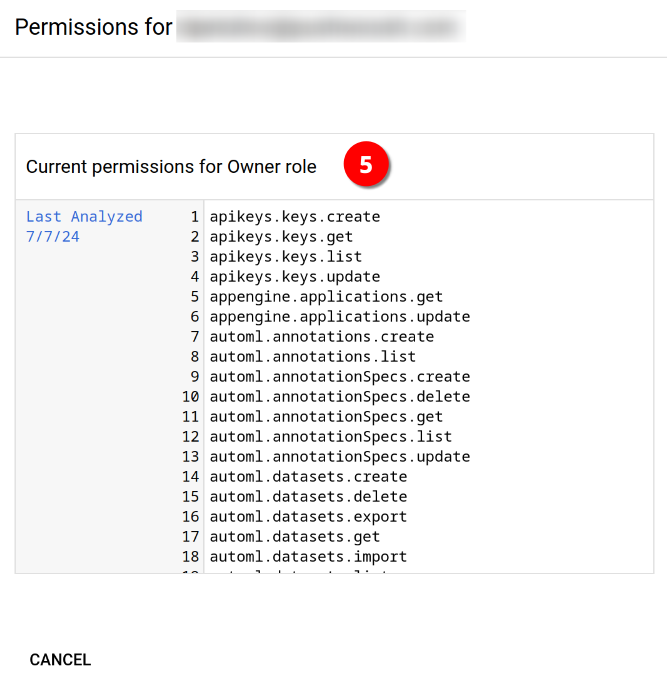Select appengine.applications.get permission
The width and height of the screenshot is (667, 697).
tap(326, 296)
